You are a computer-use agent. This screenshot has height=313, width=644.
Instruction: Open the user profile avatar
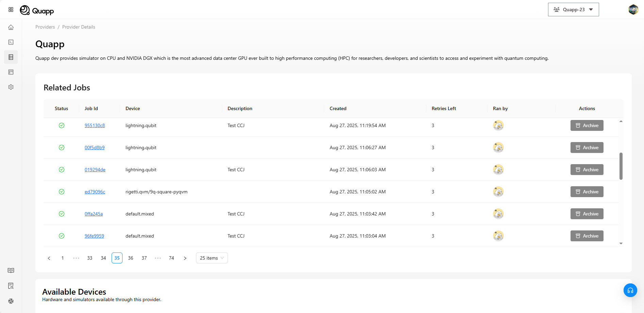(x=633, y=10)
